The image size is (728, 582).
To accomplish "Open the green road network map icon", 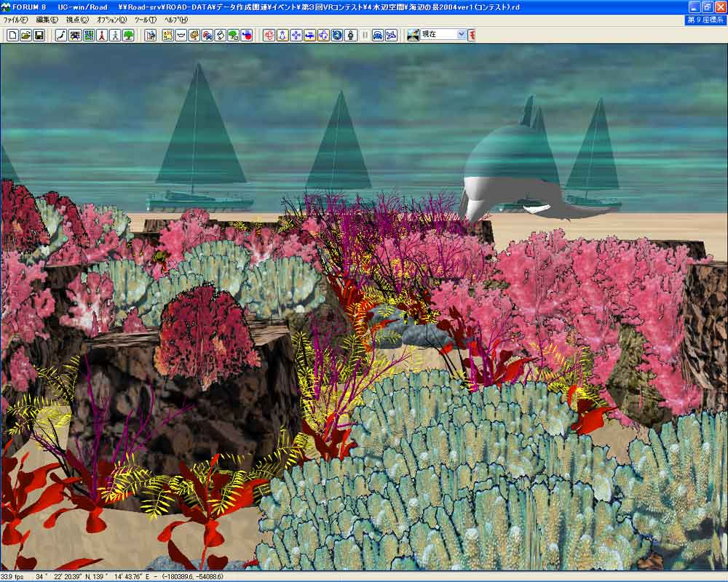I will pos(88,35).
